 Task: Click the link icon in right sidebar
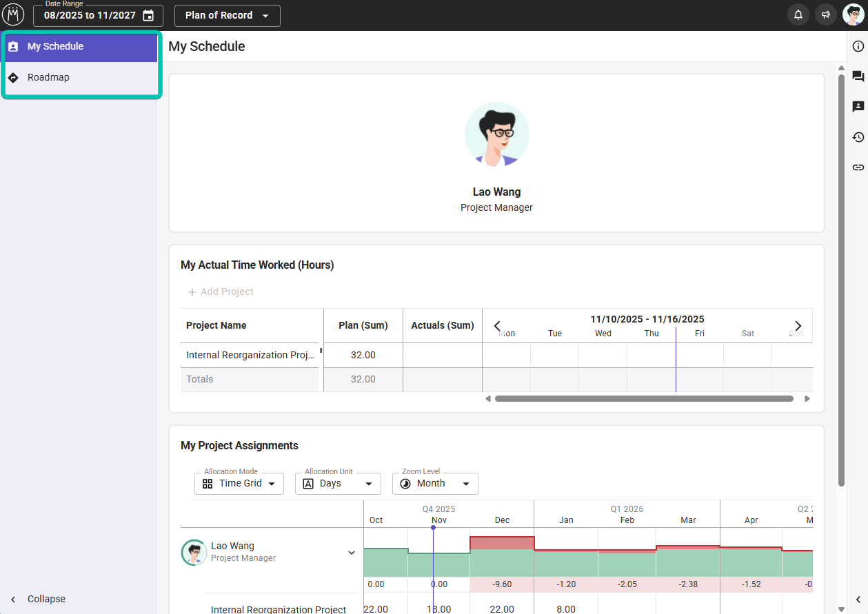[858, 167]
